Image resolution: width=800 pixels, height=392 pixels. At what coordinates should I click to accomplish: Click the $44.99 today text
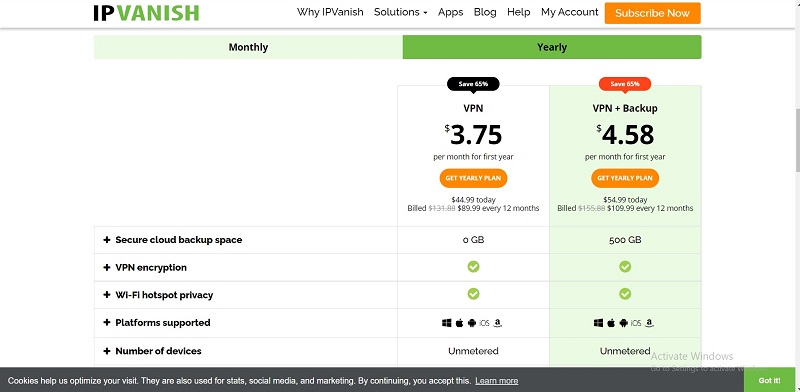[x=473, y=200]
